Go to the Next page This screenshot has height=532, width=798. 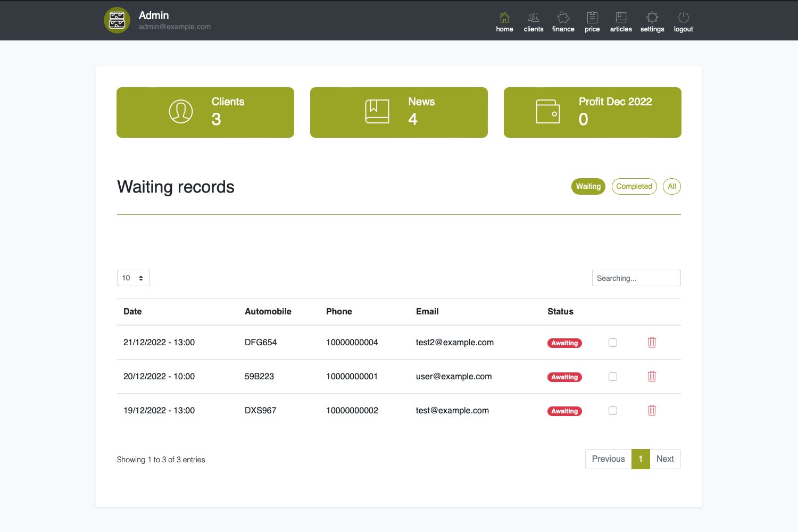point(665,459)
